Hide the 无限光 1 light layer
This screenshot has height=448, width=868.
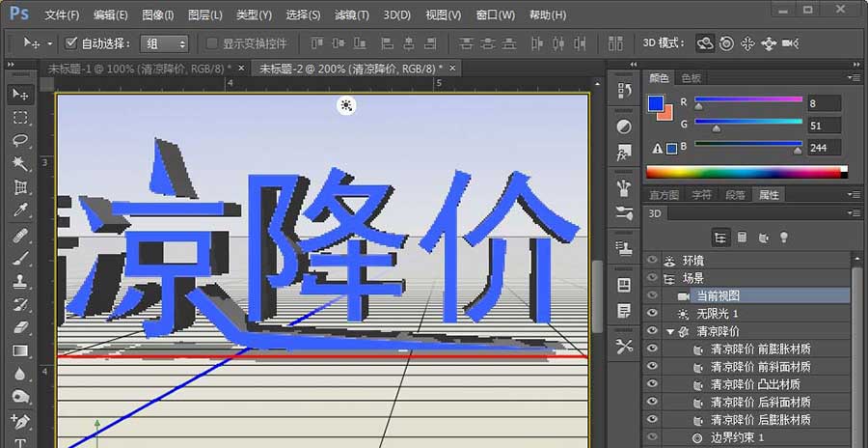point(653,314)
